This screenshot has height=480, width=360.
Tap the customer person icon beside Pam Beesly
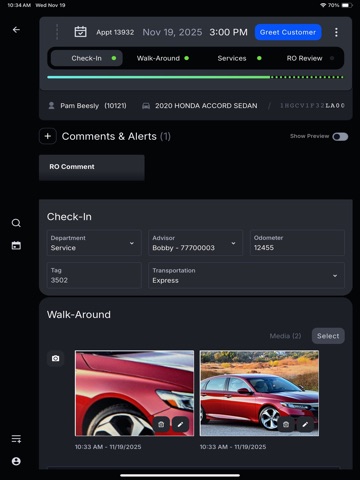click(x=51, y=106)
